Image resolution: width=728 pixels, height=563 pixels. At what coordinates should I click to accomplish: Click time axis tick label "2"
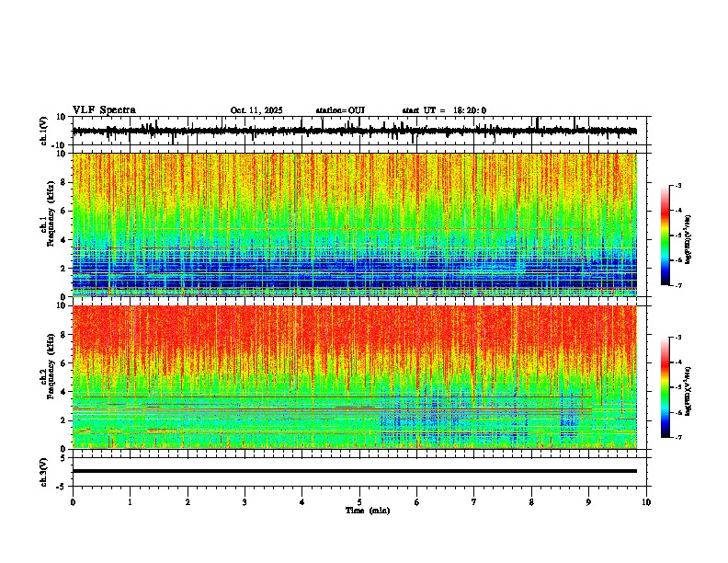(188, 502)
